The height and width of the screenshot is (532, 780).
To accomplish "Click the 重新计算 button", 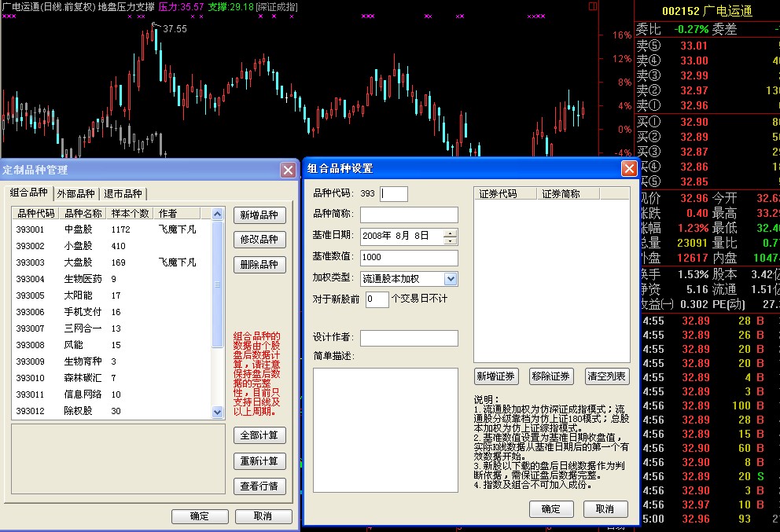I will pyautogui.click(x=259, y=461).
